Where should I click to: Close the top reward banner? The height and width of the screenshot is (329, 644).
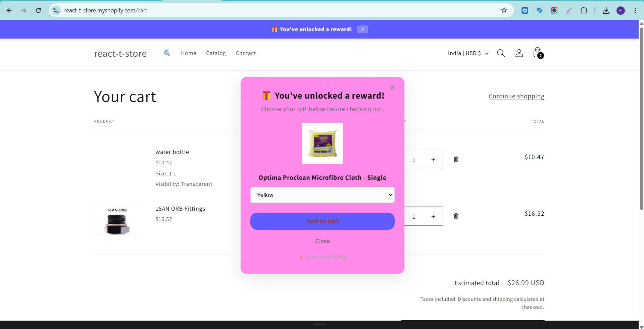[362, 30]
